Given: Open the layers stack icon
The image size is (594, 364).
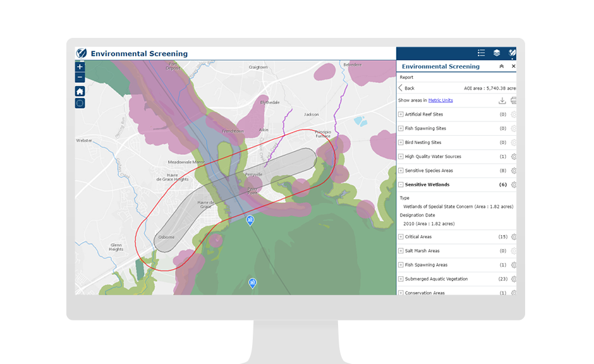Looking at the screenshot, I should [497, 53].
